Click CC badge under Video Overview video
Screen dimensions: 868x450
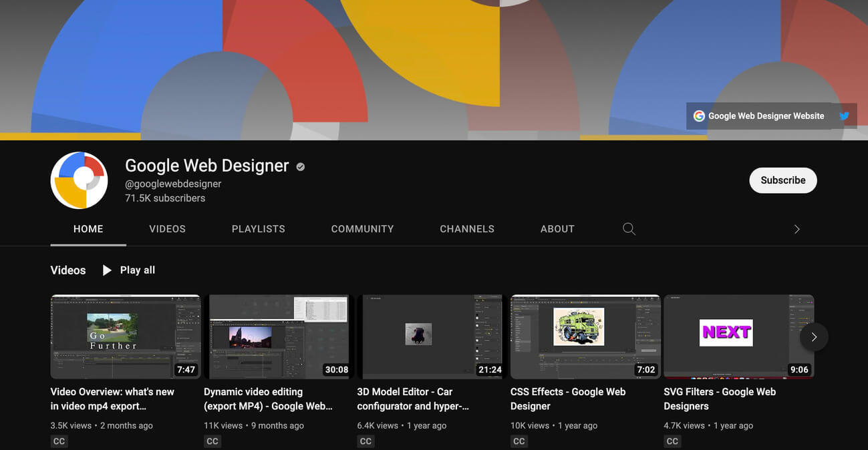59,441
